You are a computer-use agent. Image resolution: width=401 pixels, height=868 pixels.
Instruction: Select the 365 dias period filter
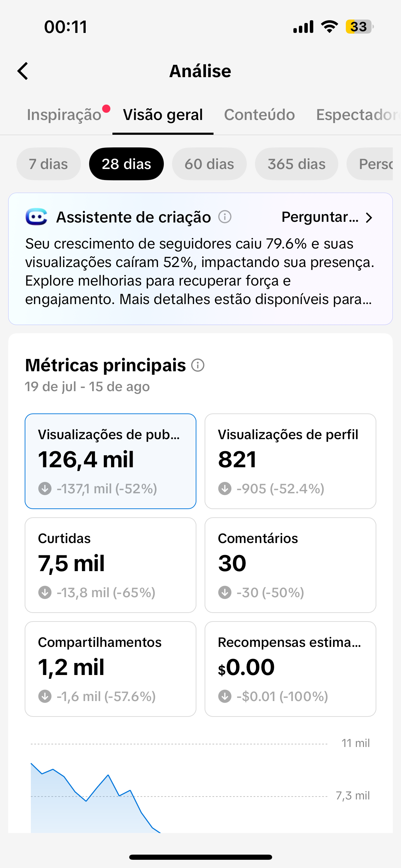pos(296,164)
